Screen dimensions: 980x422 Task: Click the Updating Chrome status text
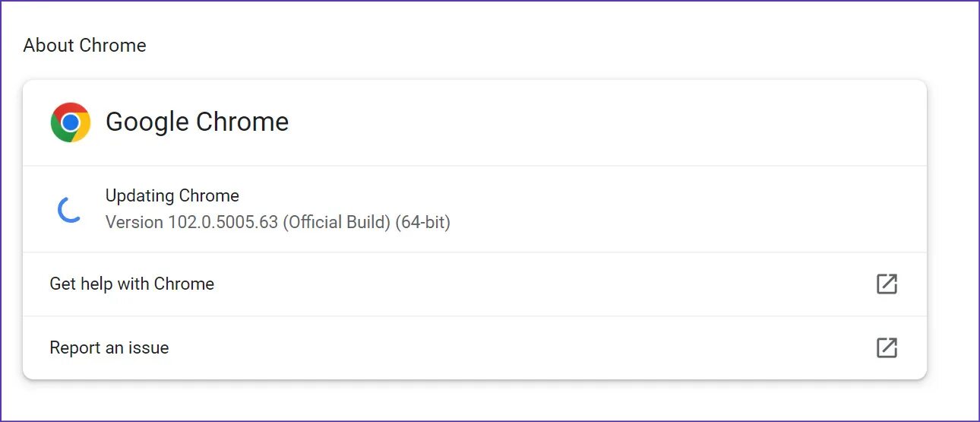(x=172, y=195)
